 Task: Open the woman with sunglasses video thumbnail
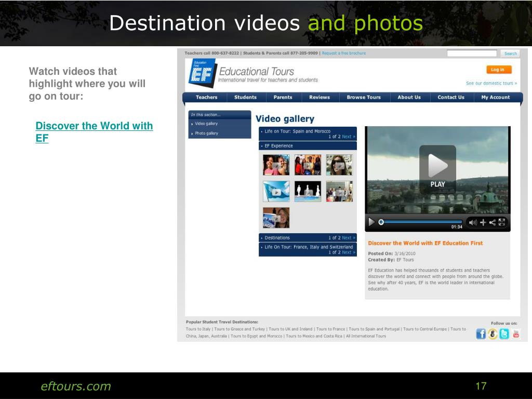[x=339, y=165]
